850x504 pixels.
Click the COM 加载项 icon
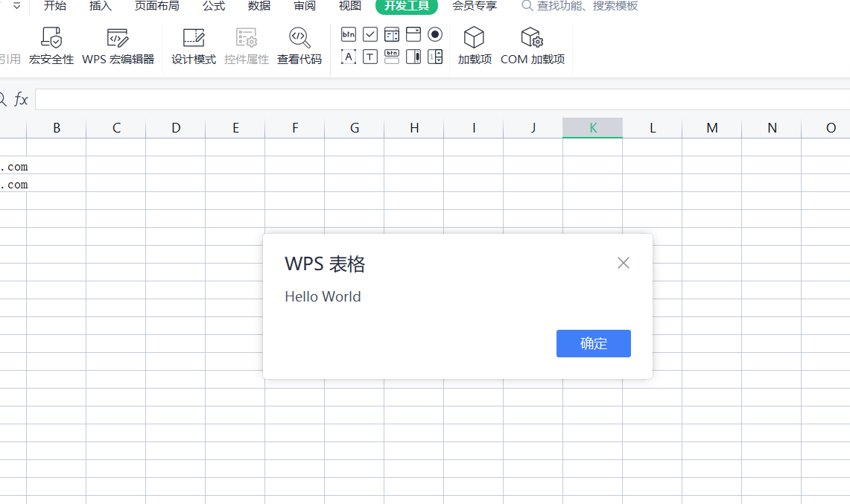pos(532,43)
